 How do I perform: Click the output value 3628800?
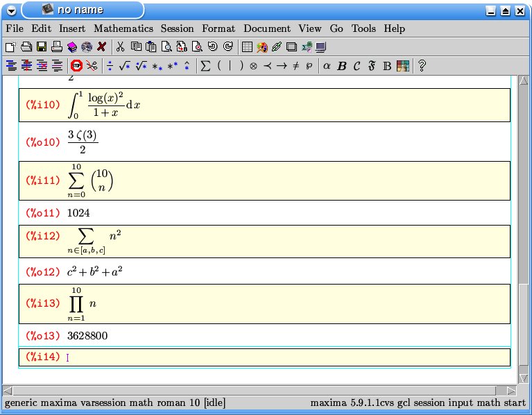87,336
